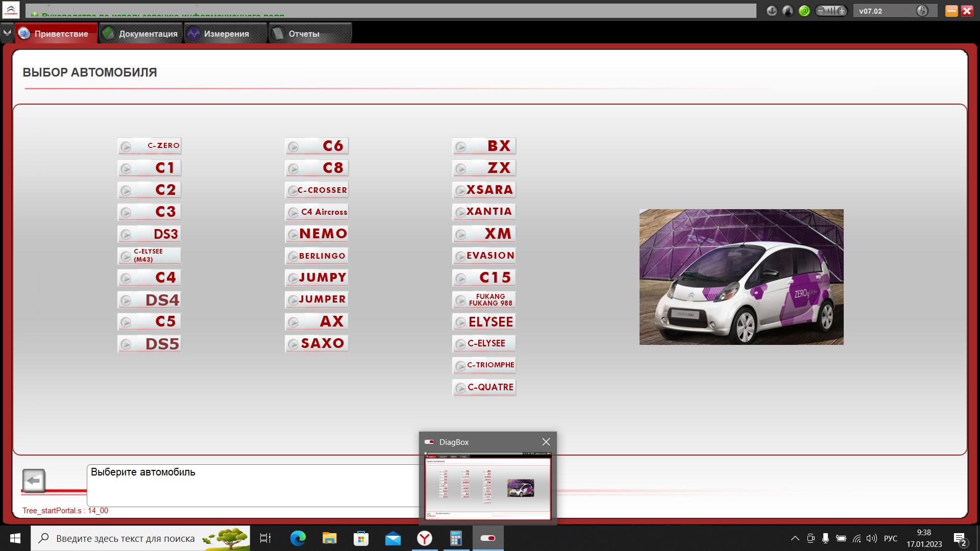
Task: Choose the C4 Aircross vehicle
Action: click(317, 212)
